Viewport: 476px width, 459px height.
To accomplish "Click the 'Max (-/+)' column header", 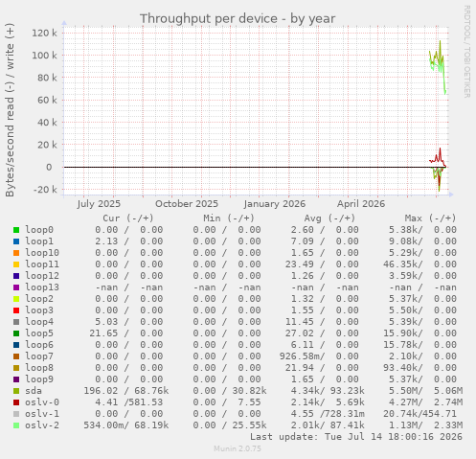I will point(431,218).
